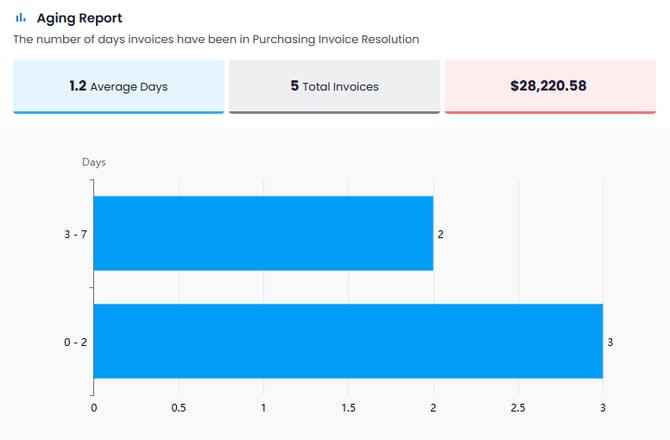The width and height of the screenshot is (670, 440).
Task: Click the 0 tick on the horizontal axis
Action: pos(94,408)
